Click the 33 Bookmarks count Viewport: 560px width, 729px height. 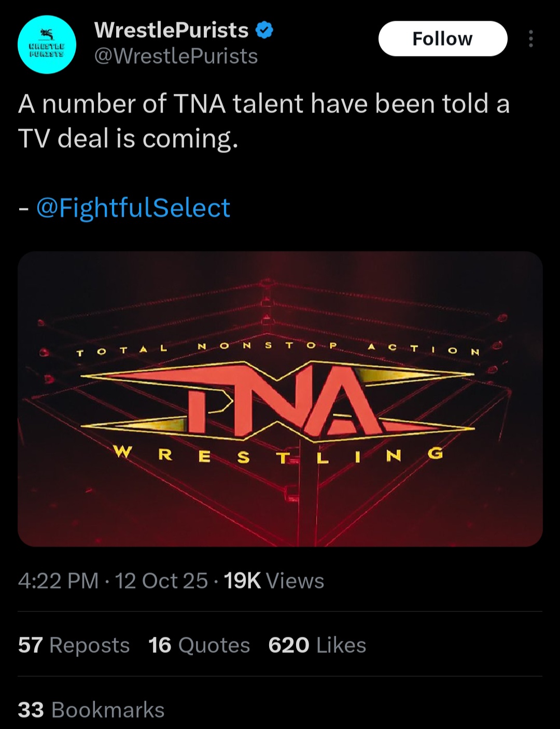91,710
